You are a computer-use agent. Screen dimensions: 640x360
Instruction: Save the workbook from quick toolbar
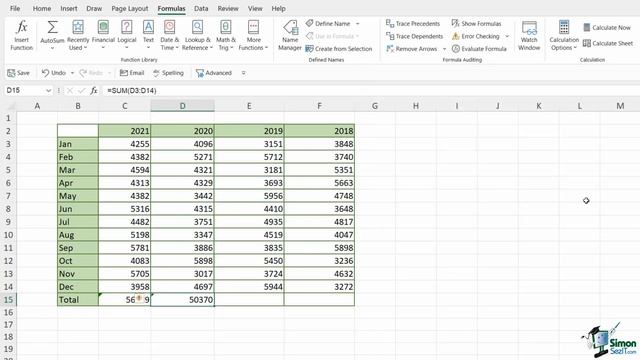point(18,73)
